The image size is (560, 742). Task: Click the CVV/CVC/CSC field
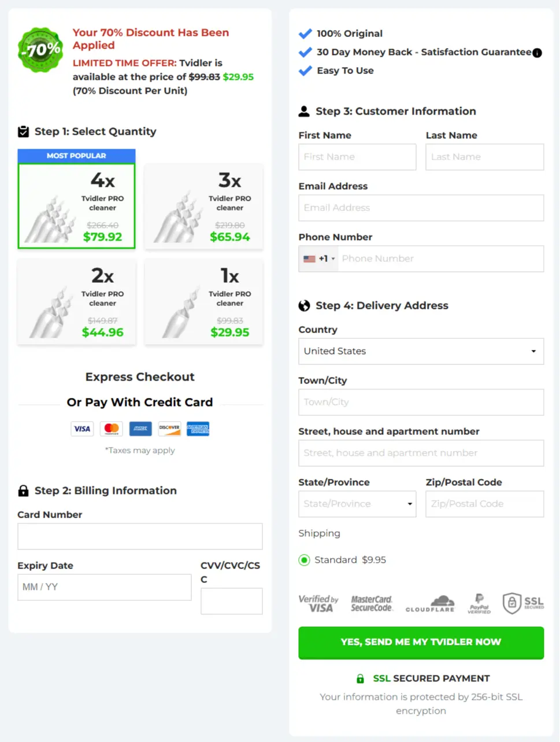click(231, 601)
